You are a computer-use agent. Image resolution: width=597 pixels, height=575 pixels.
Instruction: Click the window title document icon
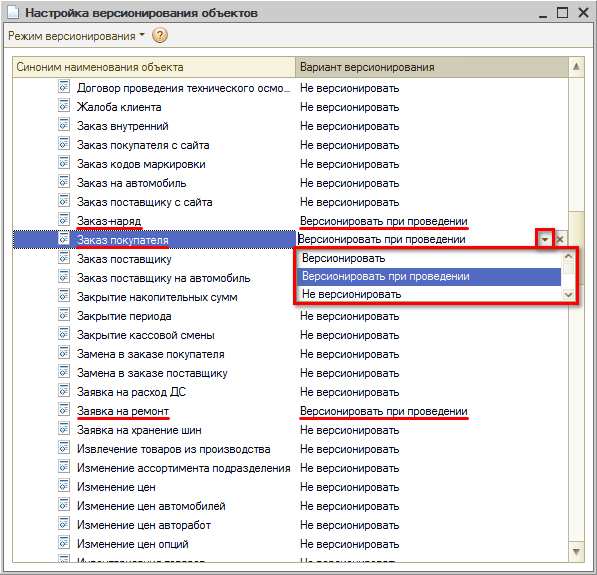pos(13,12)
